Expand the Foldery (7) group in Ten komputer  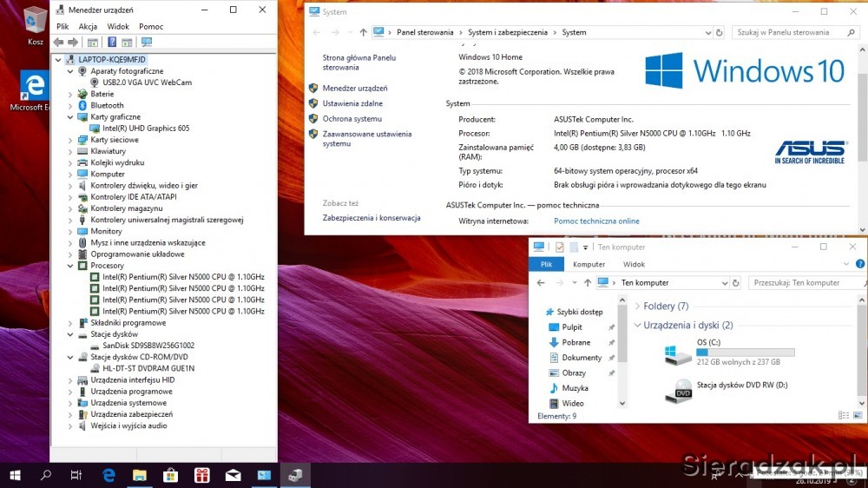point(638,307)
